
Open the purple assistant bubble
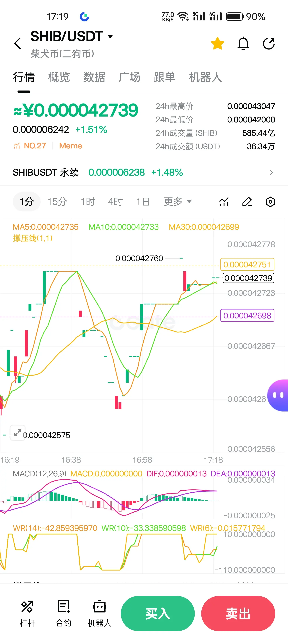[x=278, y=395]
